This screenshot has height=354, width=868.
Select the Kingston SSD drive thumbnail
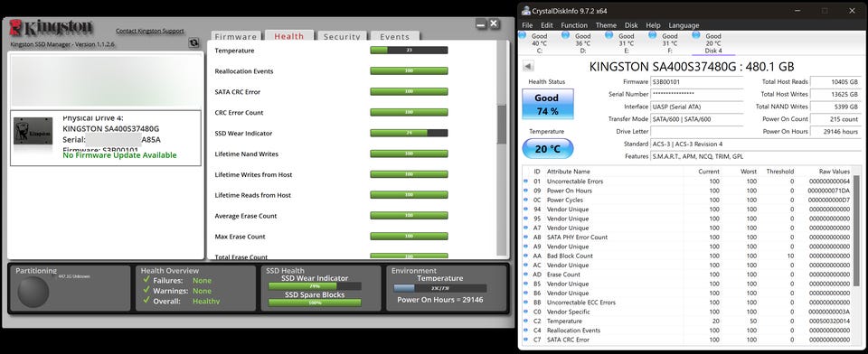tap(33, 131)
